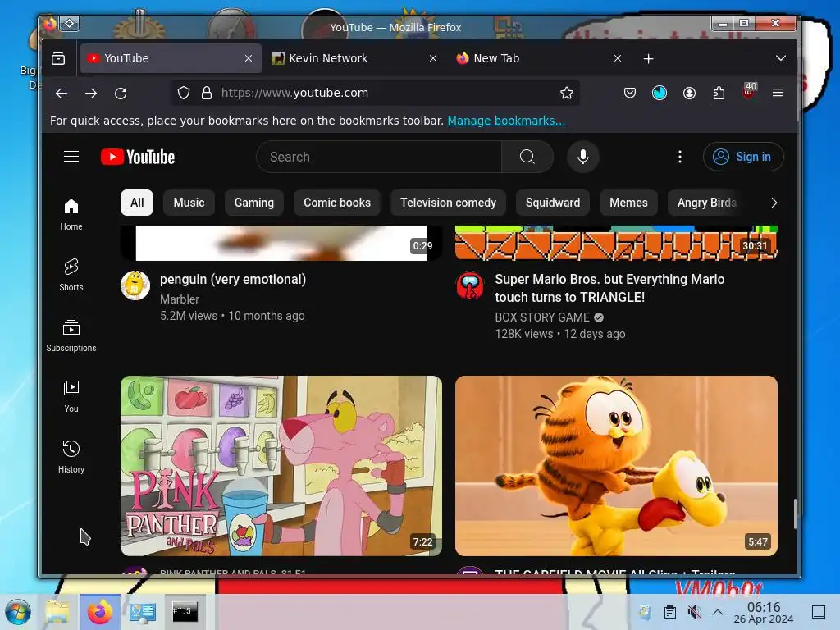Open Subscriptions in sidebar
The image size is (840, 630).
[71, 336]
